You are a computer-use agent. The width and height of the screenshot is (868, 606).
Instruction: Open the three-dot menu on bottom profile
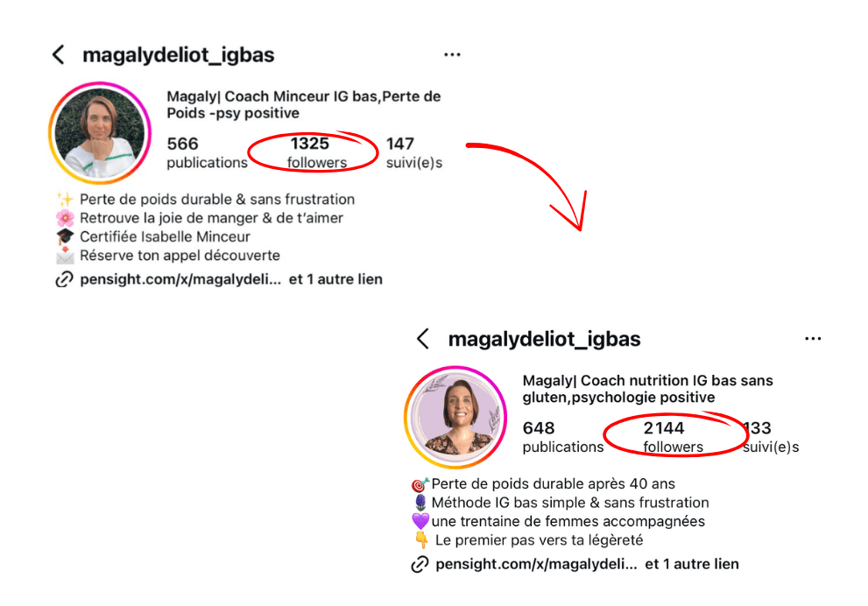click(813, 339)
